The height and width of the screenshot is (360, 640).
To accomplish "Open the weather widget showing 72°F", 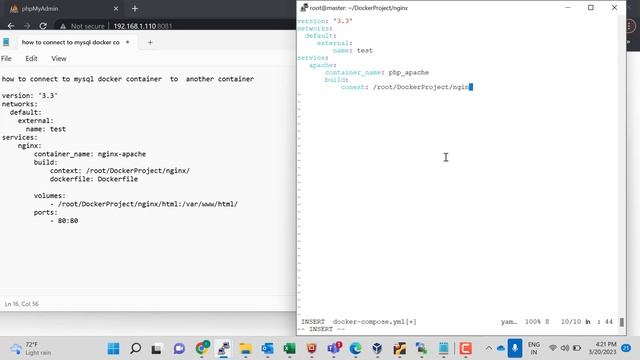I will [x=31, y=349].
